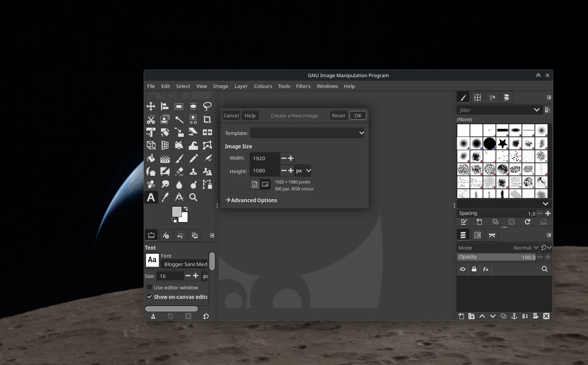Viewport: 588px width, 365px height.
Task: Pick the Colour Picker eyedropper tool
Action: pos(165,197)
